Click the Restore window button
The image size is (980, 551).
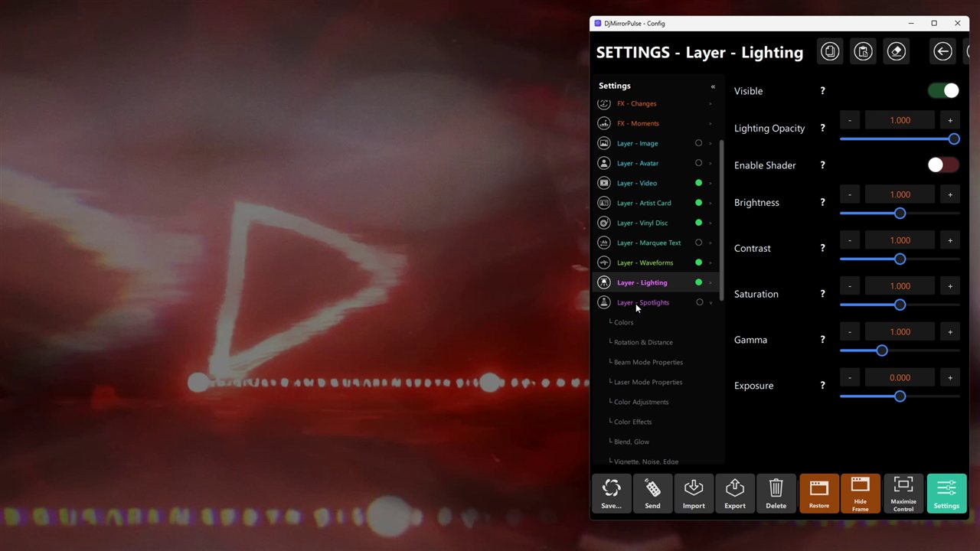(x=819, y=494)
